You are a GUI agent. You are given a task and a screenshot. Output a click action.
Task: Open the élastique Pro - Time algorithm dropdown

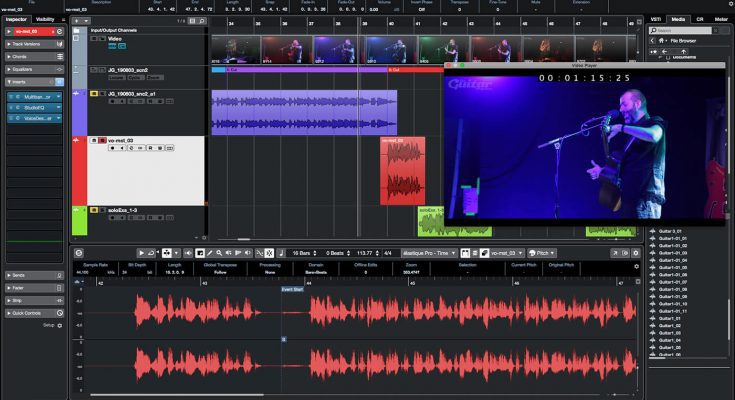(x=431, y=253)
